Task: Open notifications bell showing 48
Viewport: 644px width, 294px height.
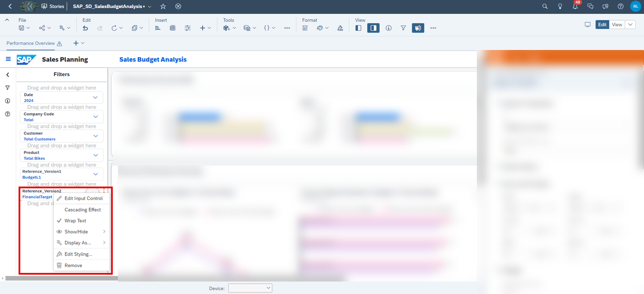Action: coord(576,6)
